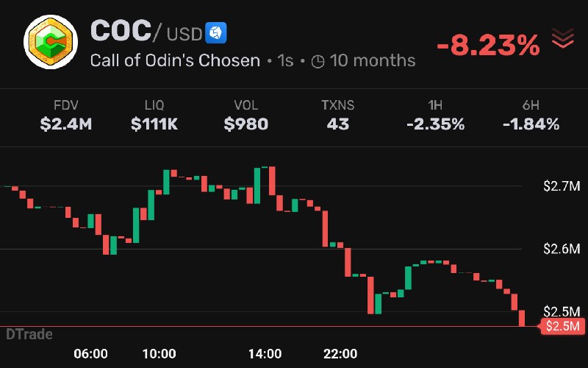The height and width of the screenshot is (368, 588).
Task: Click the 14:00 time axis marker
Action: 265,354
